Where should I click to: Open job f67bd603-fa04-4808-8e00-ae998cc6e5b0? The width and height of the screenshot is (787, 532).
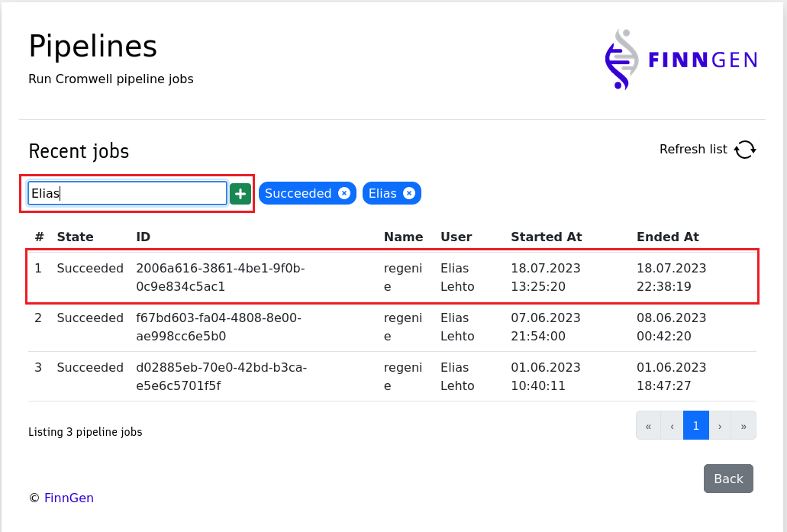(218, 327)
